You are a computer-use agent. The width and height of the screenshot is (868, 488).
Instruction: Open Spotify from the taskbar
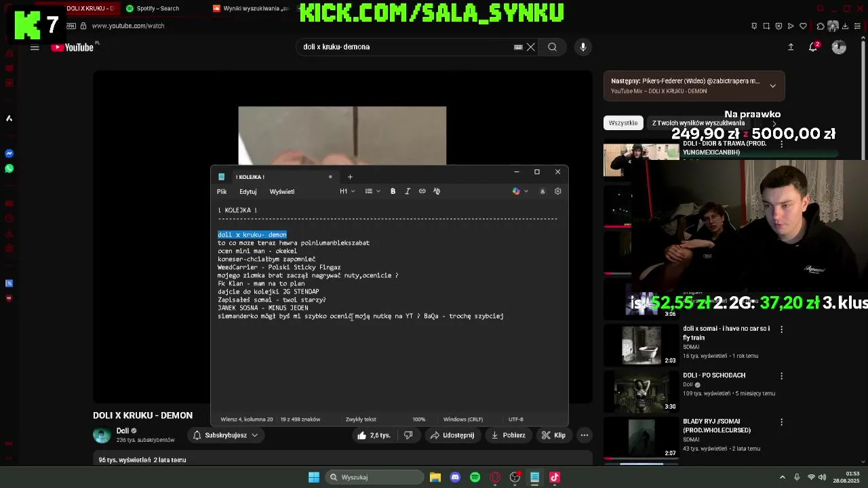click(475, 477)
